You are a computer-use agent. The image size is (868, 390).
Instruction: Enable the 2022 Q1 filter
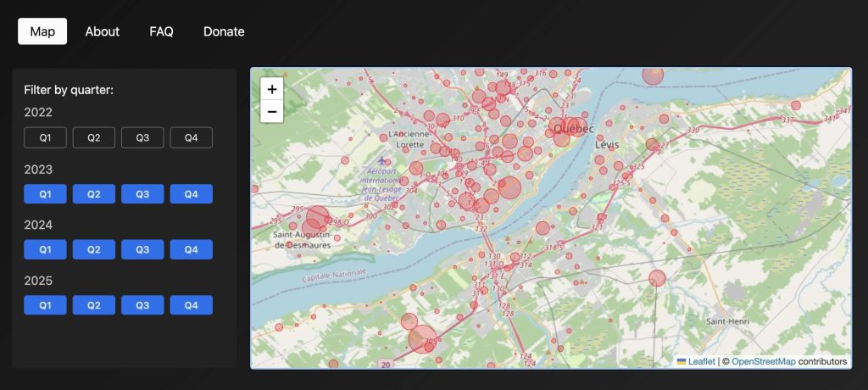[x=46, y=138]
